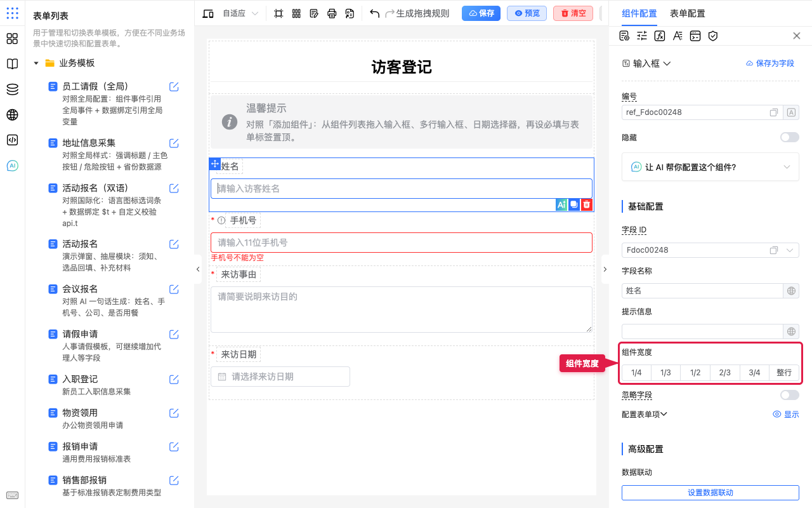Click the 预览 preview button

pos(527,13)
